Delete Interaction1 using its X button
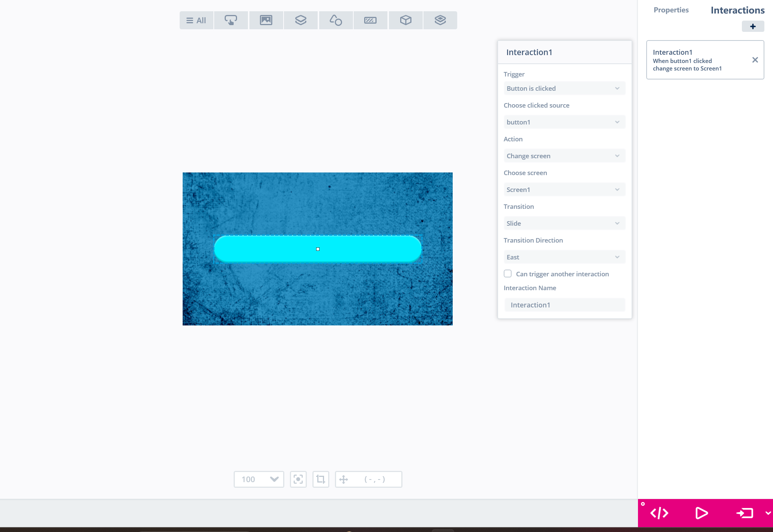This screenshot has width=773, height=532. pos(755,60)
